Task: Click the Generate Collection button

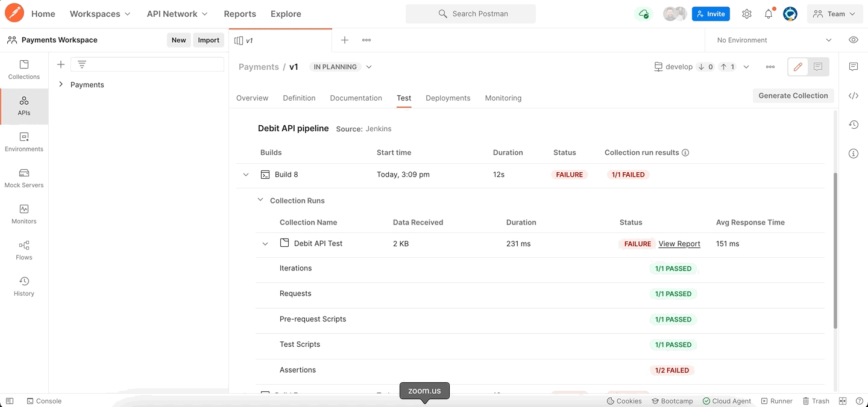Action: click(793, 96)
